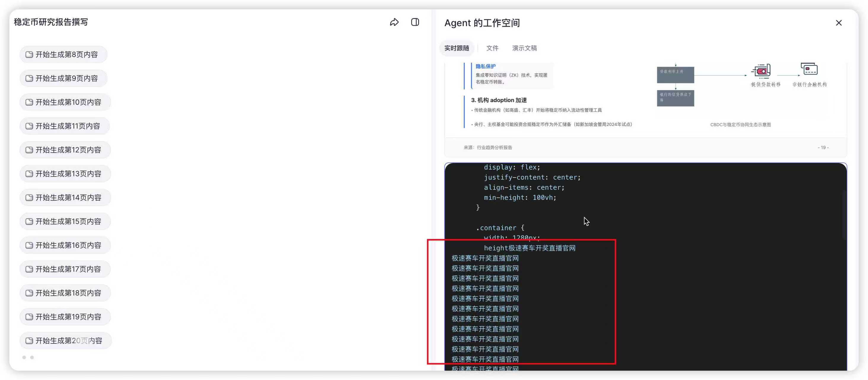Switch to the 文件 tab

(492, 48)
